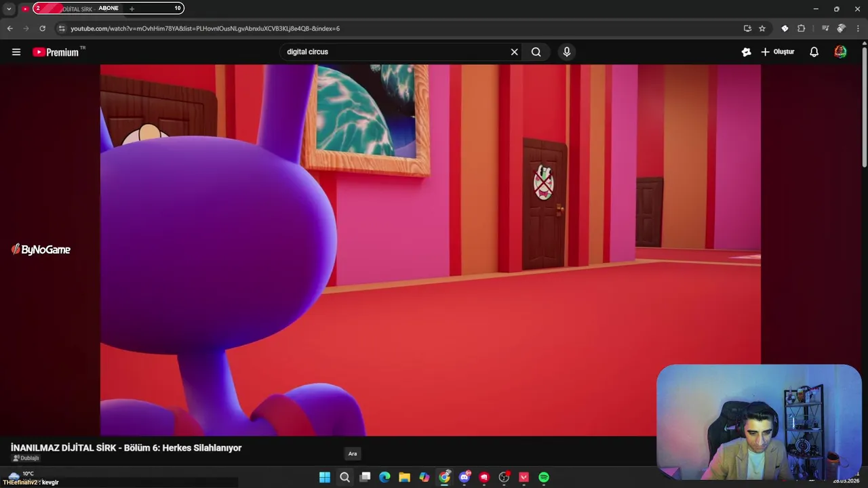868x488 pixels.
Task: Open the media controls icon in Chrome toolbar
Action: coord(825,28)
